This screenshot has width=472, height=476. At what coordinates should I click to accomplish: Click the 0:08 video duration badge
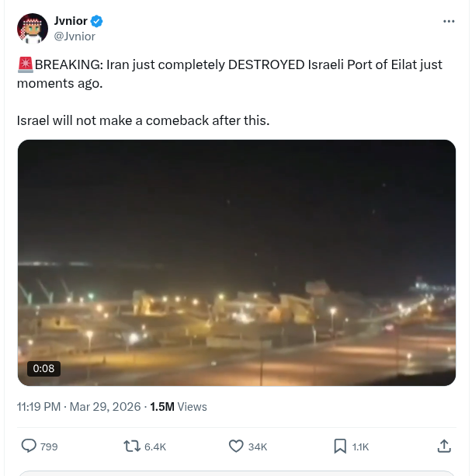click(x=43, y=369)
